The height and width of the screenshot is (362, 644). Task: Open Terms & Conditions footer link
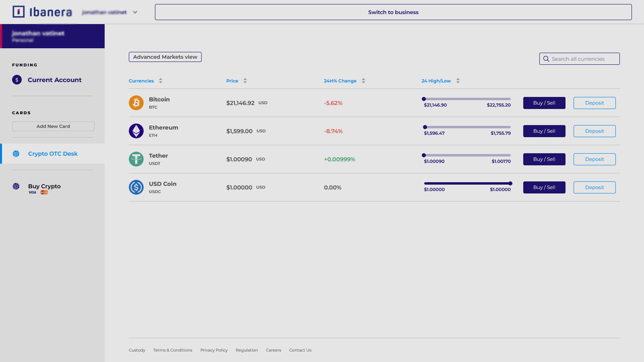point(173,350)
